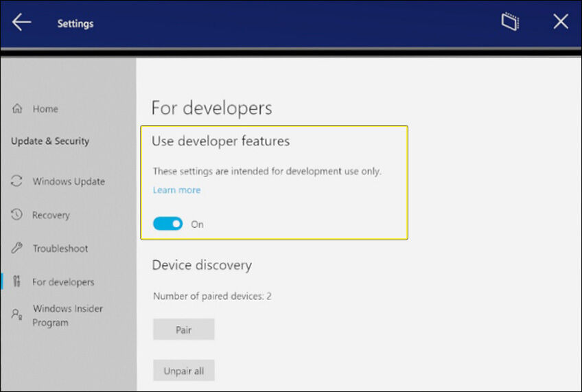Go back using the arrow in Settings title bar
This screenshot has height=392, width=582.
[21, 22]
